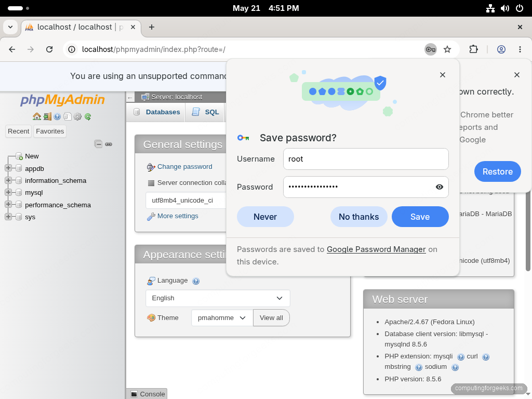
Task: Click the Change password link
Action: coord(184,167)
